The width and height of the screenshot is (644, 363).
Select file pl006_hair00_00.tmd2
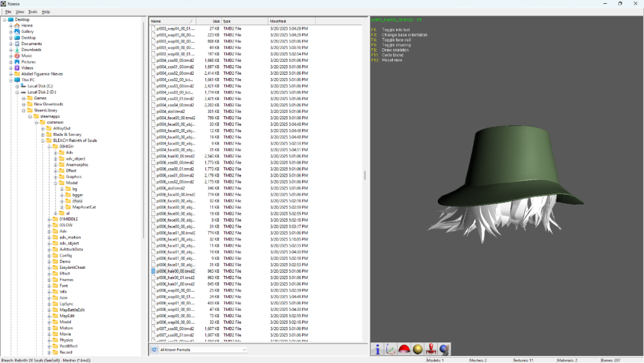click(175, 271)
